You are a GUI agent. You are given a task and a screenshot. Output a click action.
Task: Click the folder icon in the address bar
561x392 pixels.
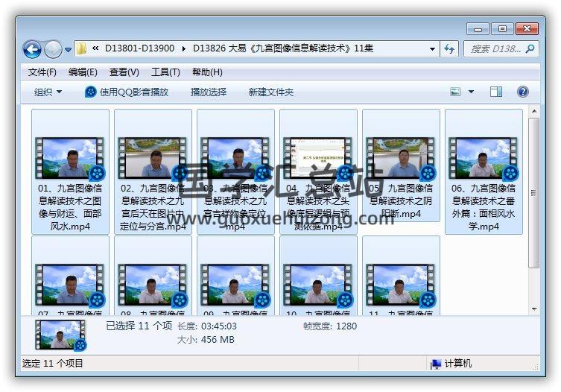click(81, 48)
